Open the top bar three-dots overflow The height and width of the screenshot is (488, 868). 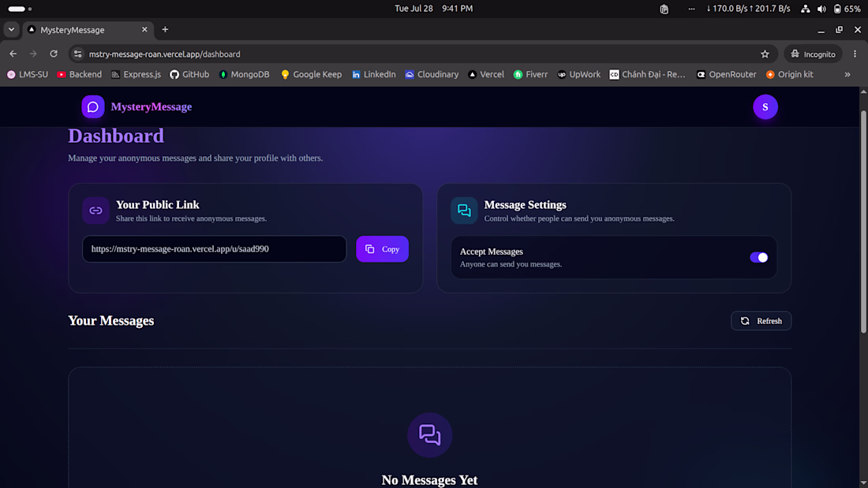pyautogui.click(x=691, y=9)
